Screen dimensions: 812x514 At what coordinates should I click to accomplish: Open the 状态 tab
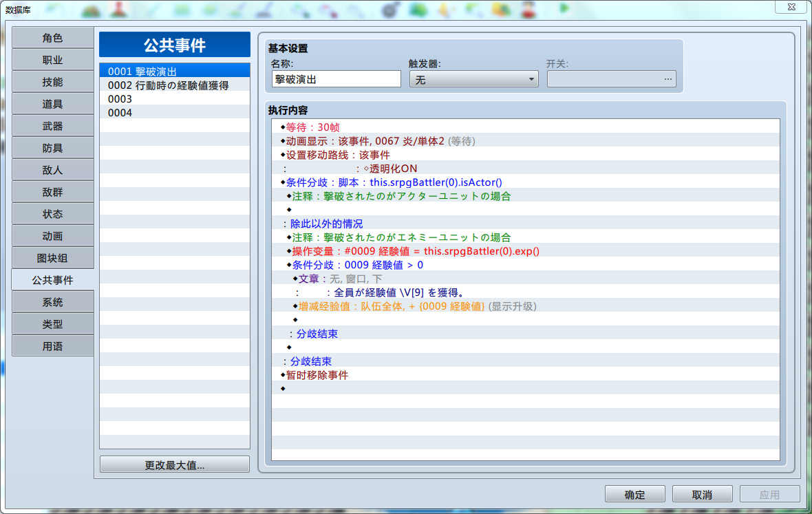(52, 214)
